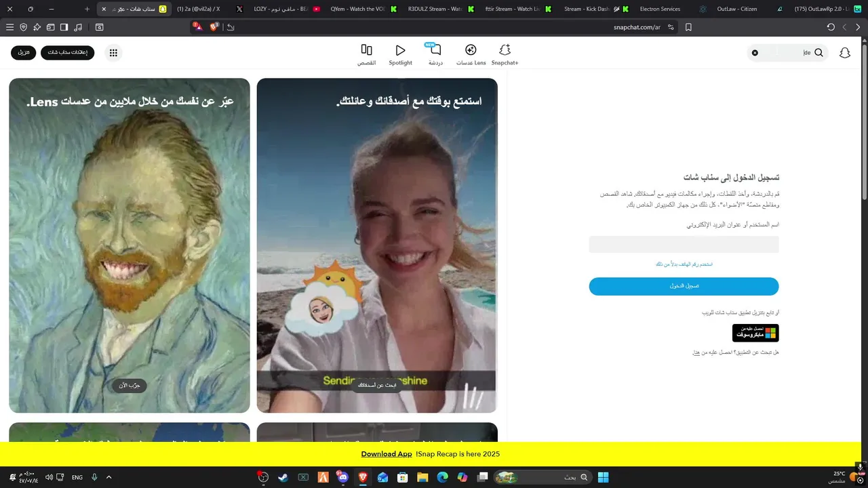Click the Van Gogh Lens card image
This screenshot has width=868, height=488.
[130, 245]
